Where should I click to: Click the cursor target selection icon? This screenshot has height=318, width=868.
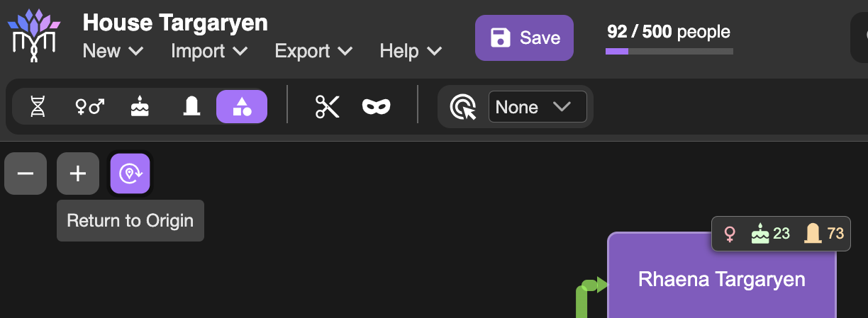[x=463, y=107]
